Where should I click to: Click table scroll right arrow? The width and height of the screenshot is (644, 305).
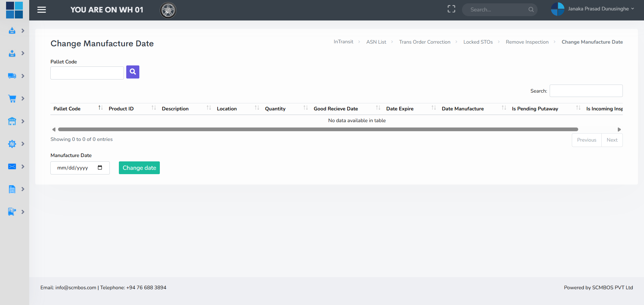619,130
